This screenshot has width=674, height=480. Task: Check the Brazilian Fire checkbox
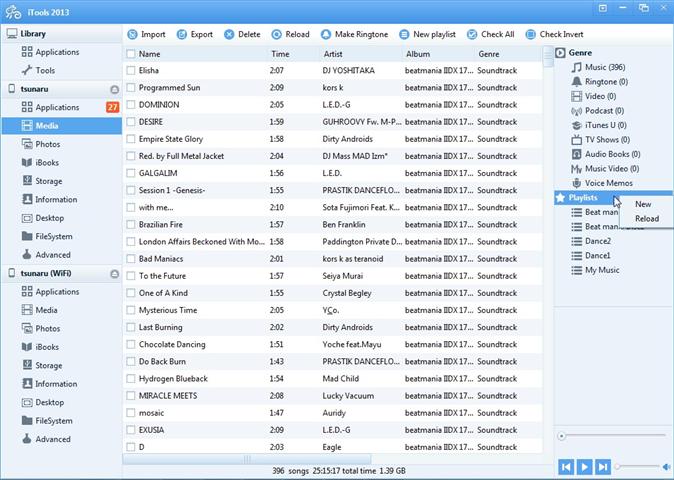tap(131, 225)
